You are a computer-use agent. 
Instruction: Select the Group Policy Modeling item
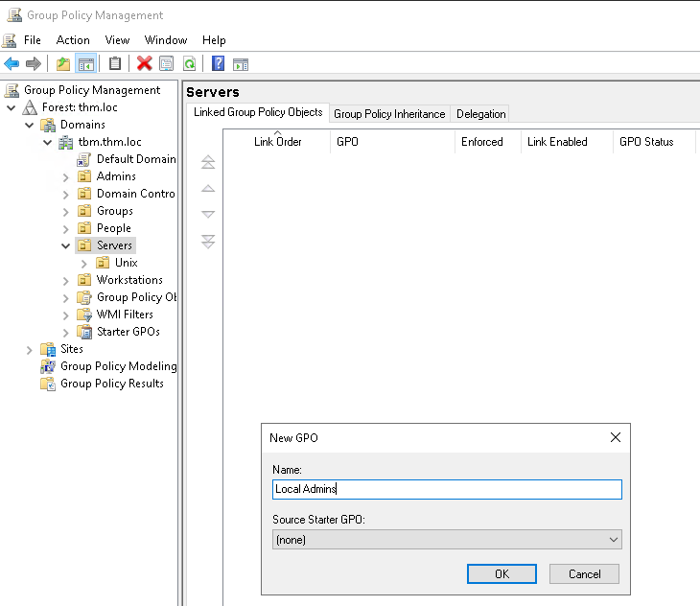[119, 366]
